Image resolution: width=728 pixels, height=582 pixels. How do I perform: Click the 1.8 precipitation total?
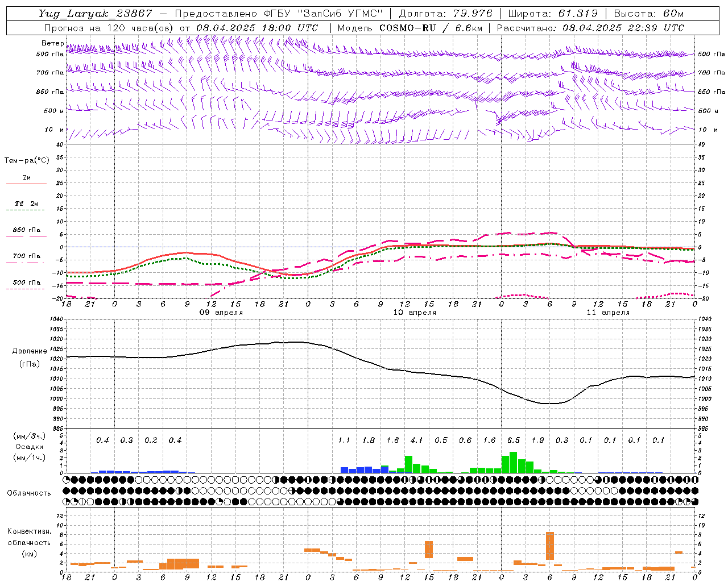pos(368,440)
